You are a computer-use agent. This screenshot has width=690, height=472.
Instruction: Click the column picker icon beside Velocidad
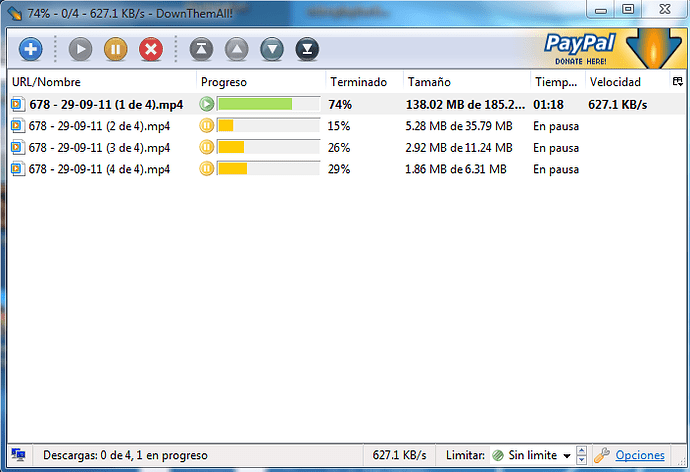(x=678, y=81)
